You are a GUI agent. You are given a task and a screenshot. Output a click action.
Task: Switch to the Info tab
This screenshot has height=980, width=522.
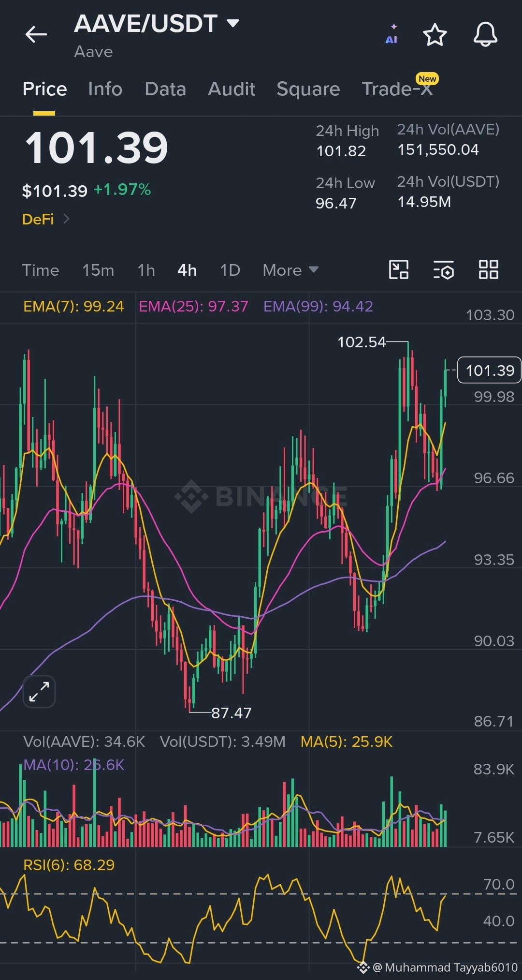(x=105, y=89)
